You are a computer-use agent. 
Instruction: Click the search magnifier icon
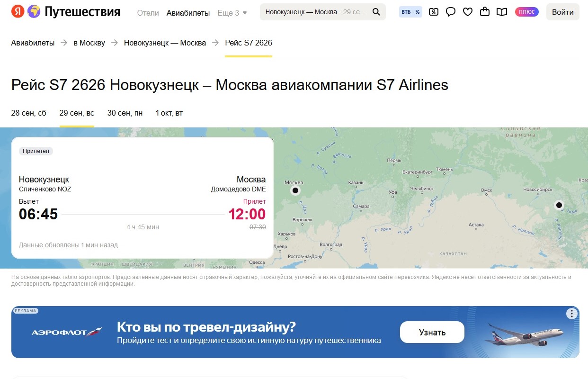coord(376,12)
